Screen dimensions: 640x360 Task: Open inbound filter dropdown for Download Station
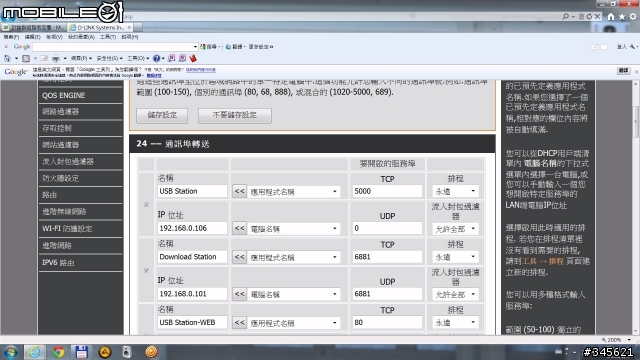coord(455,294)
